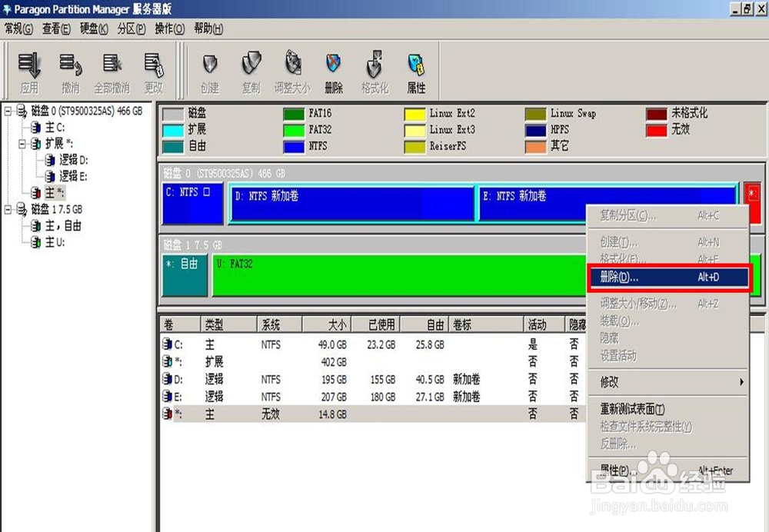Select extended partition 扩展 *: in tree
769x532 pixels.
59,144
